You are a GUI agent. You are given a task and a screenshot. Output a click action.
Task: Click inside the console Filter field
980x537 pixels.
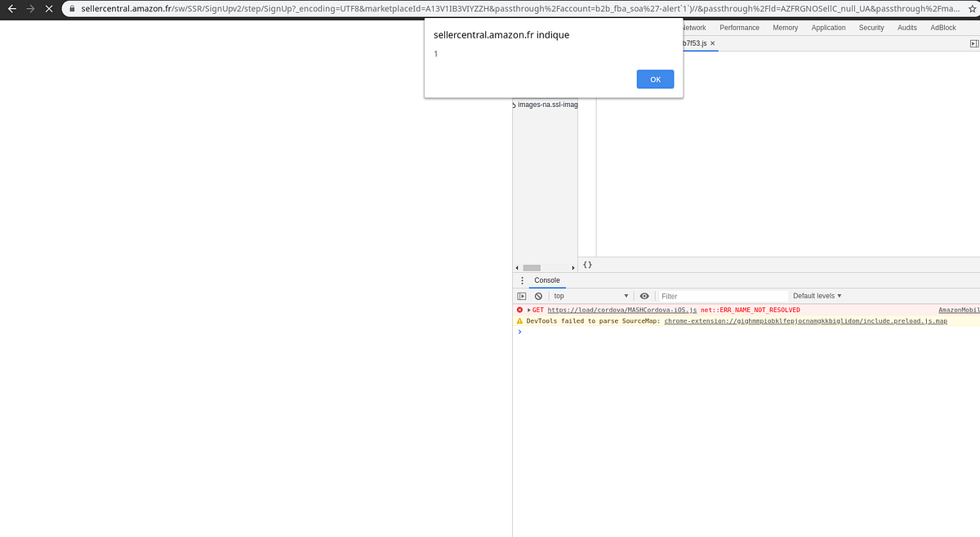click(723, 295)
